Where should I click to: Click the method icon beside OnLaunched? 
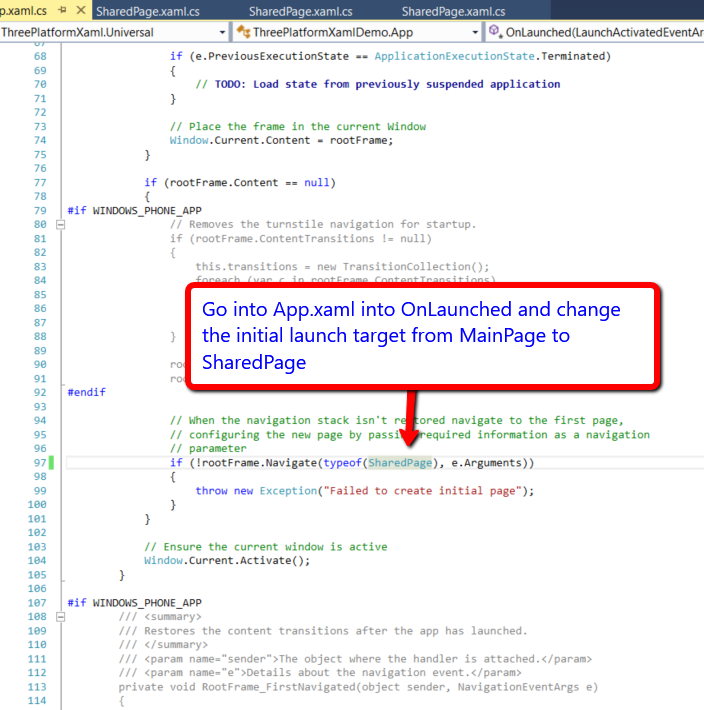tap(494, 32)
